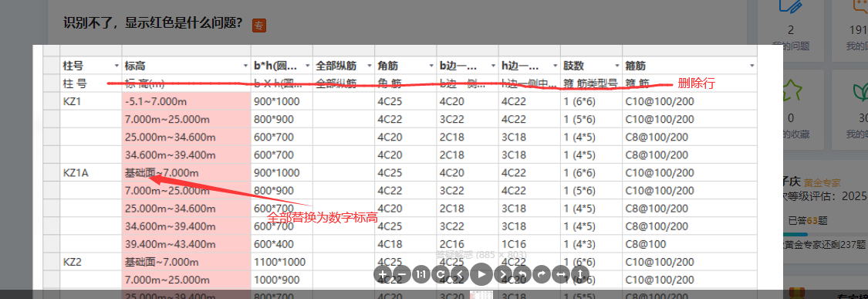Flip the image vertically

tap(579, 274)
